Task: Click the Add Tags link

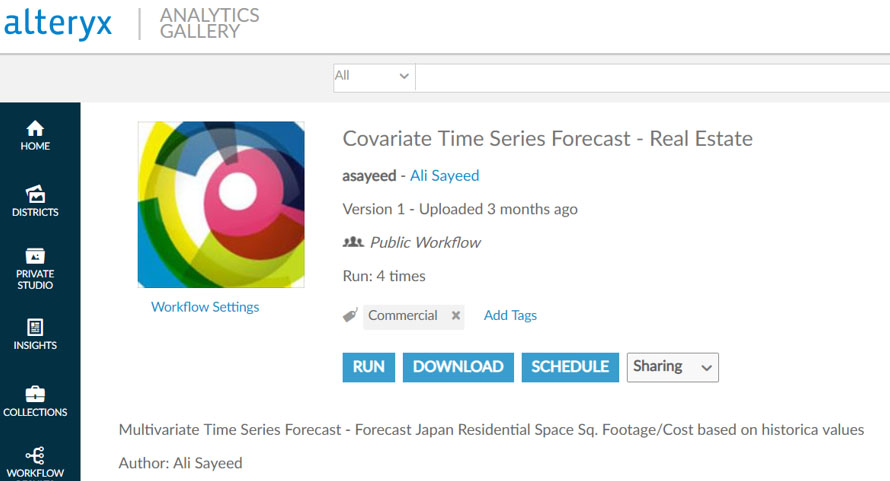Action: click(x=510, y=315)
